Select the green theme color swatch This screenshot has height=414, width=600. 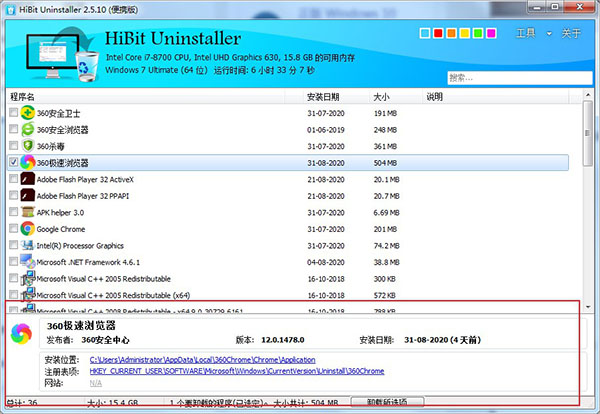pyautogui.click(x=478, y=33)
